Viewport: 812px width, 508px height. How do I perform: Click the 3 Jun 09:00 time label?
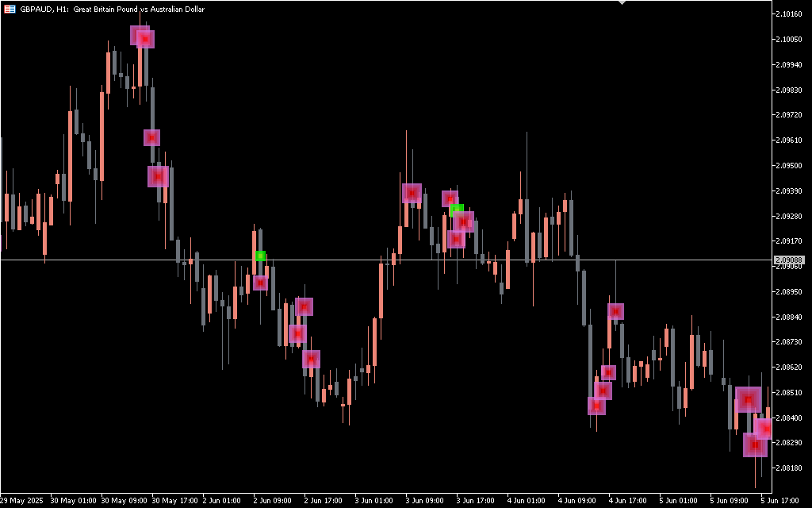tap(423, 501)
